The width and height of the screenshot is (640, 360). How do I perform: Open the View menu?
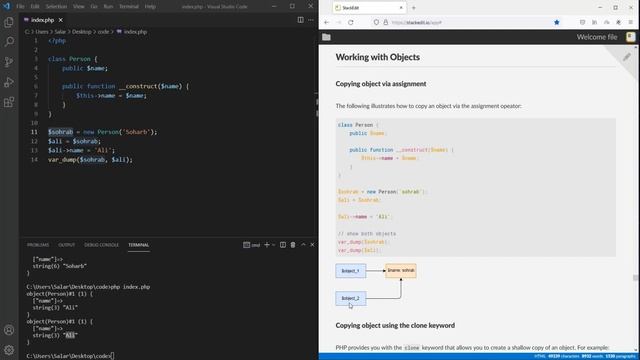tap(79, 7)
